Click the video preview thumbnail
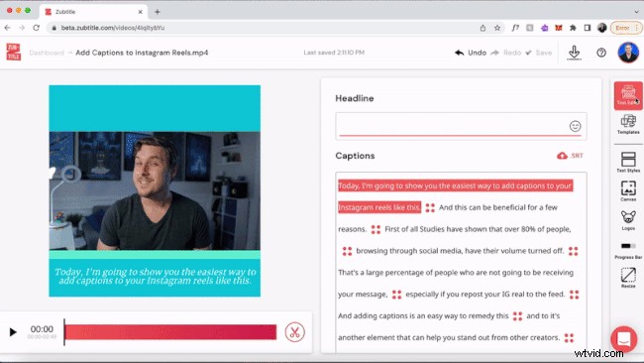The width and height of the screenshot is (644, 363). (x=155, y=190)
